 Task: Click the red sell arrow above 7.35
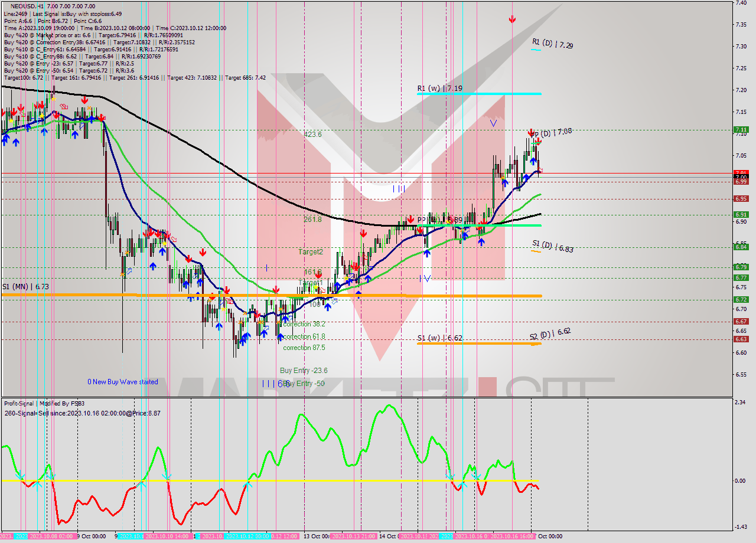pos(512,19)
